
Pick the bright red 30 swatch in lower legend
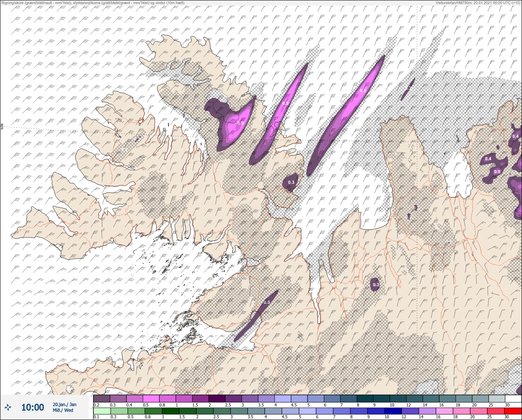coord(513,411)
